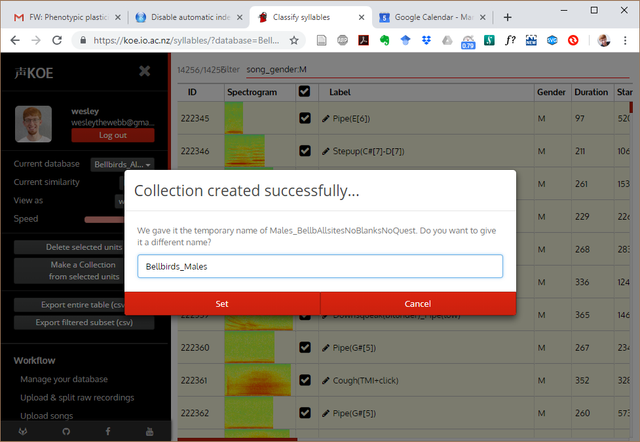Click the page document extension icon
Screen dimensions: 640x442
click(322, 40)
